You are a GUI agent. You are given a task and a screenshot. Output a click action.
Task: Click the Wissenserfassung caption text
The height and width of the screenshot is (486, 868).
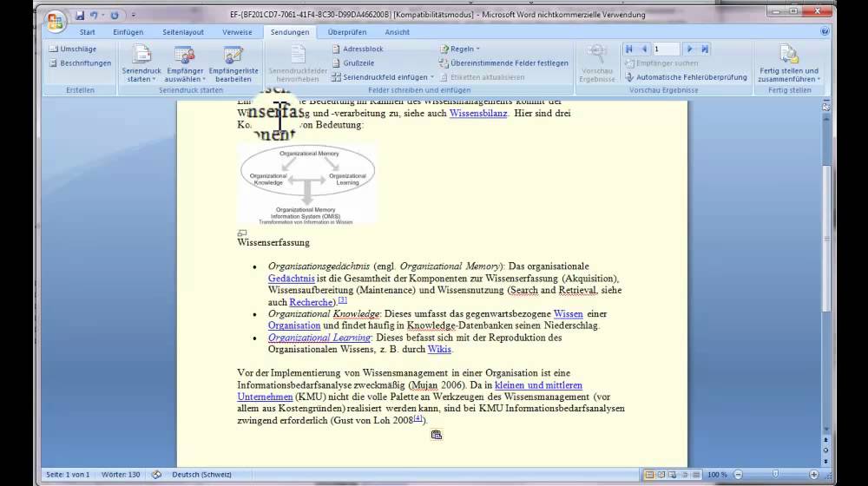[x=273, y=242]
